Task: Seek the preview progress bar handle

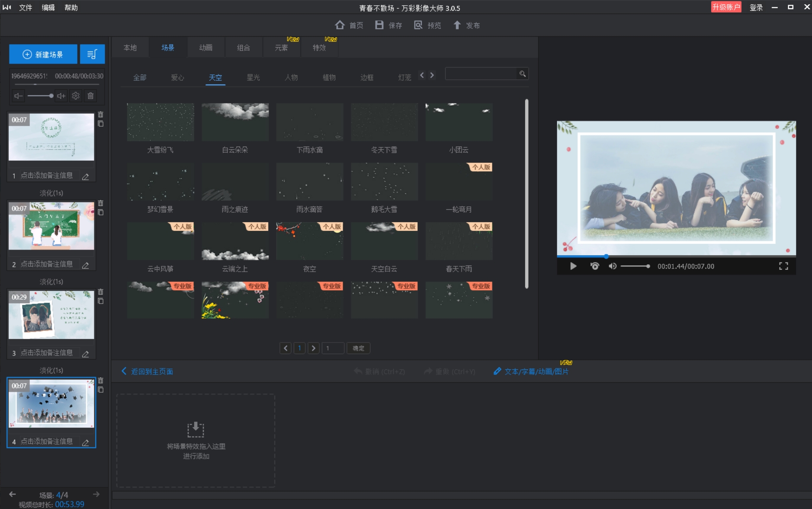Action: coord(606,256)
